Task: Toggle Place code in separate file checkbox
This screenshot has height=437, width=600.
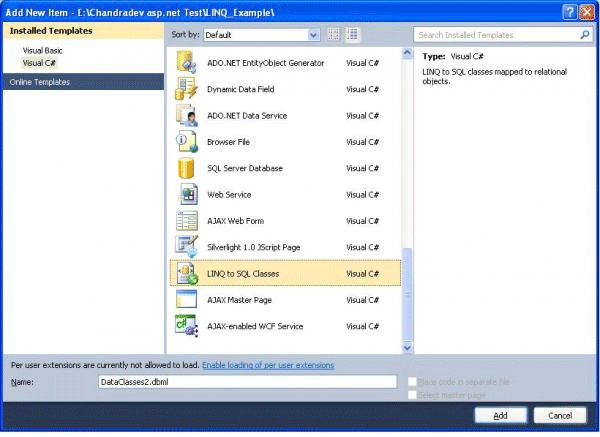Action: [412, 382]
